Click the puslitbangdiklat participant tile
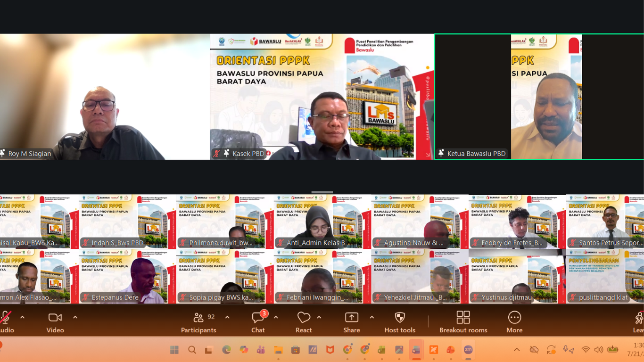 [x=605, y=276]
